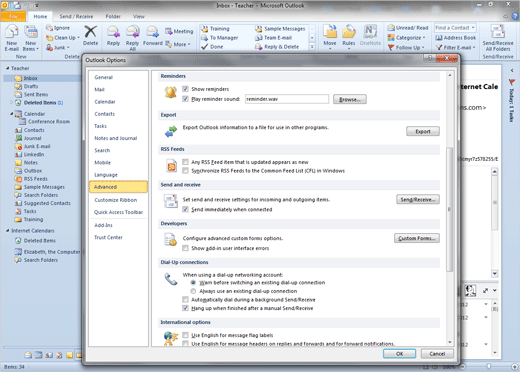Switch to the Send / Receive tab

pos(76,16)
